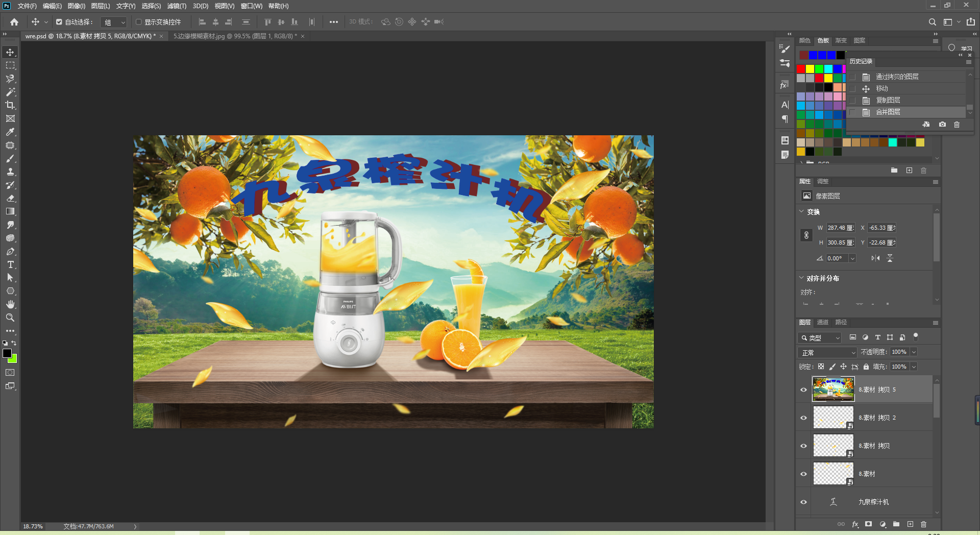Click the history panel snapshot camera button
Screen dimensions: 980x535
[x=942, y=124]
